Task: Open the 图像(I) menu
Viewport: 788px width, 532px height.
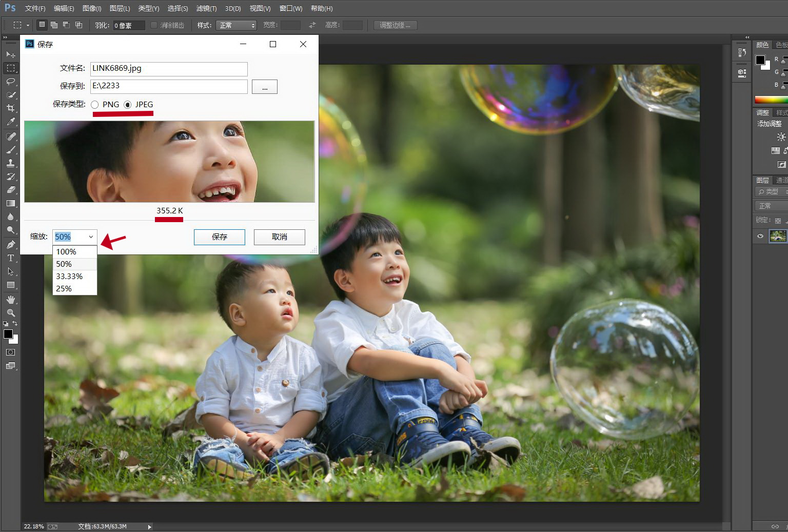Action: coord(92,8)
